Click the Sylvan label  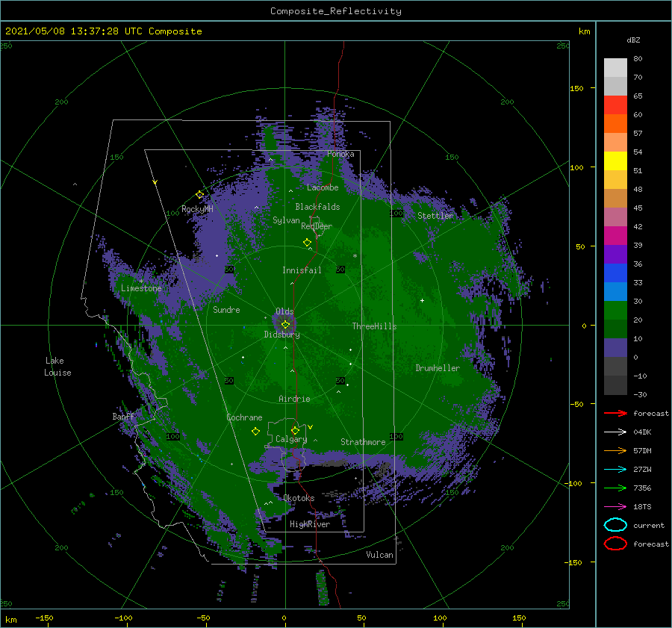click(x=286, y=220)
